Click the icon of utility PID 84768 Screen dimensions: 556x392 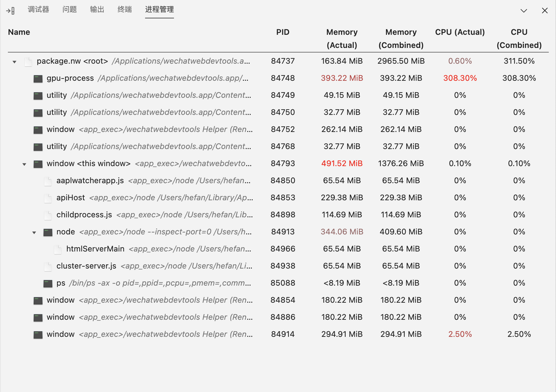point(38,147)
